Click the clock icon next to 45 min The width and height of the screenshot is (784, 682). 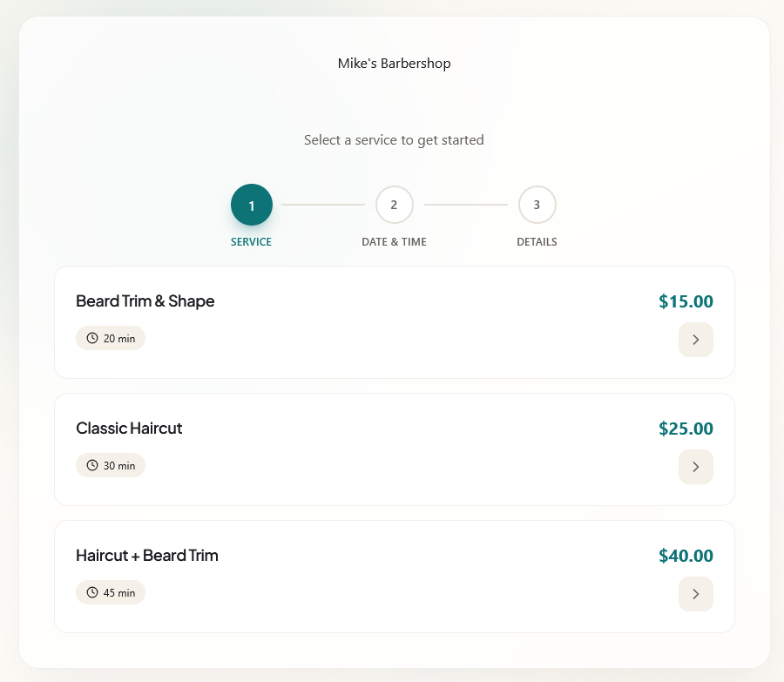click(91, 592)
